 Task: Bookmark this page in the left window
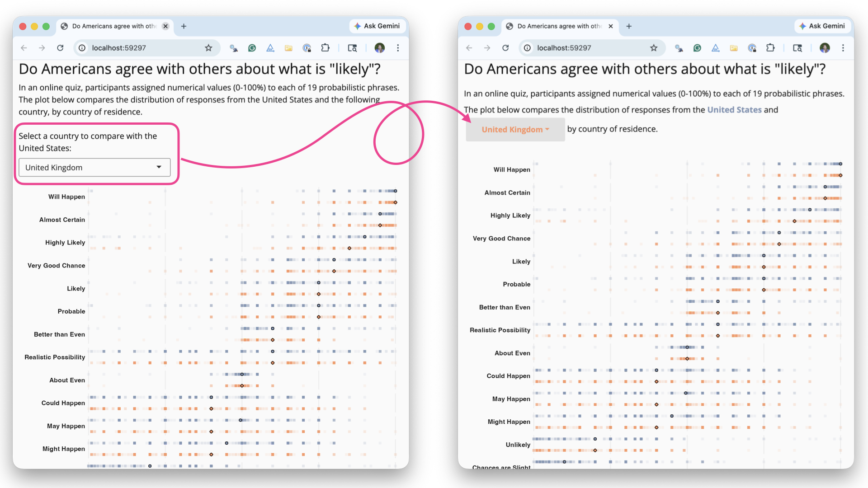[208, 48]
